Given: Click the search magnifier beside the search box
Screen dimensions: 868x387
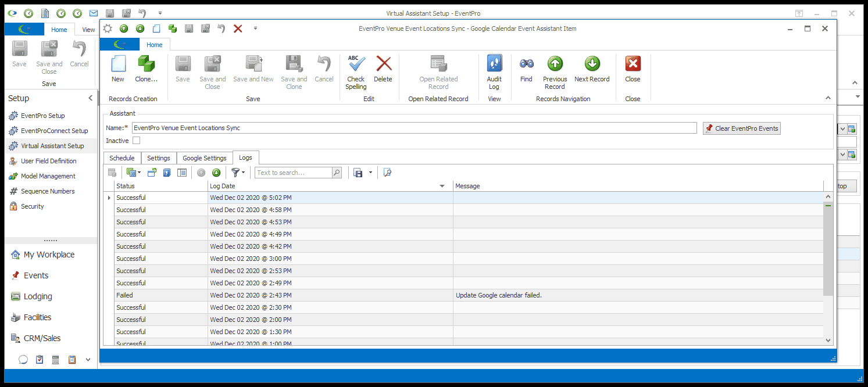Looking at the screenshot, I should [337, 173].
